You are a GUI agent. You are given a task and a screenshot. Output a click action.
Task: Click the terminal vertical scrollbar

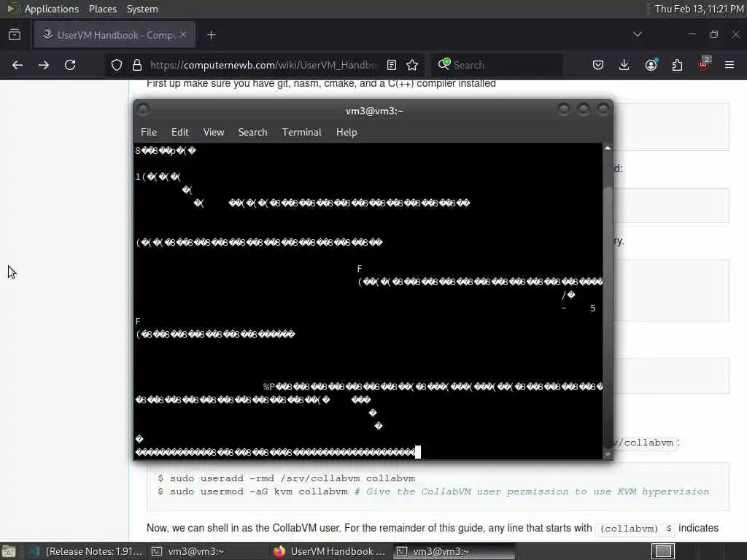pyautogui.click(x=608, y=301)
